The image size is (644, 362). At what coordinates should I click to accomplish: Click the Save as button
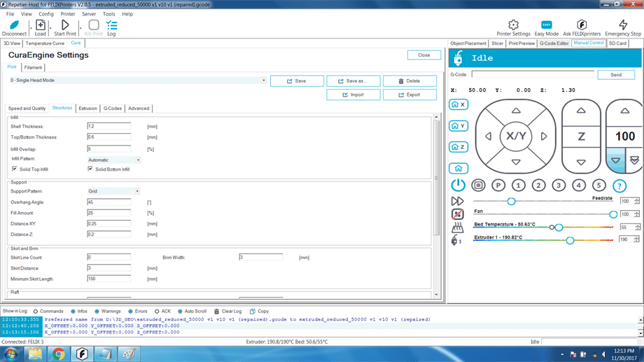(353, 81)
